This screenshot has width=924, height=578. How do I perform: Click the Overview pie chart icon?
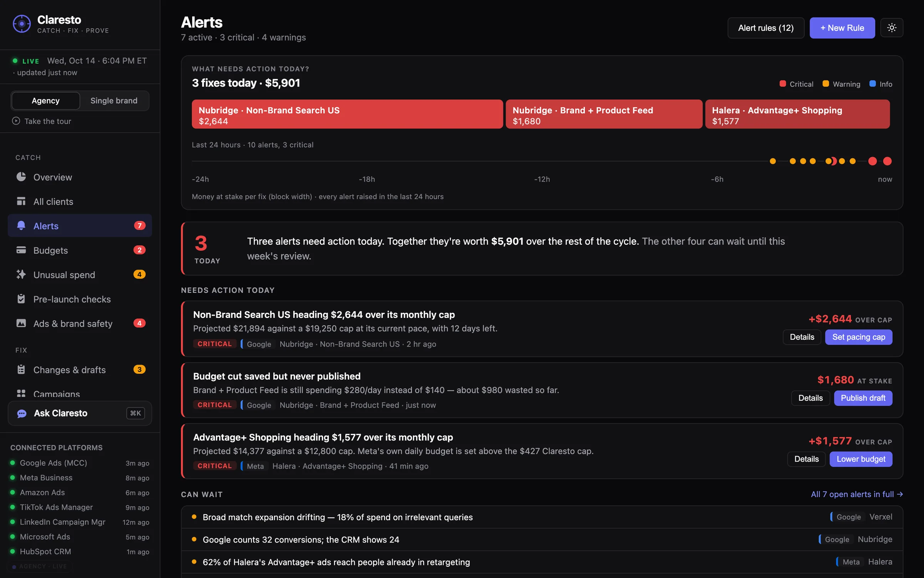click(21, 177)
